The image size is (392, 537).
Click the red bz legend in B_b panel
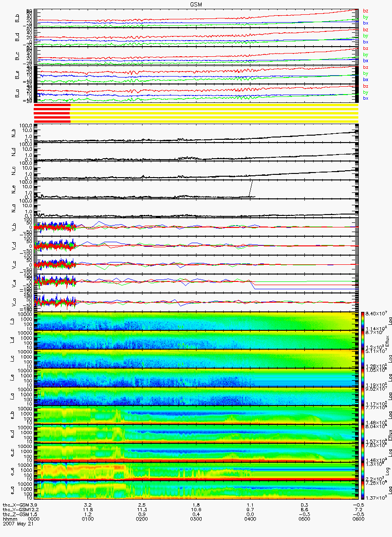click(366, 11)
